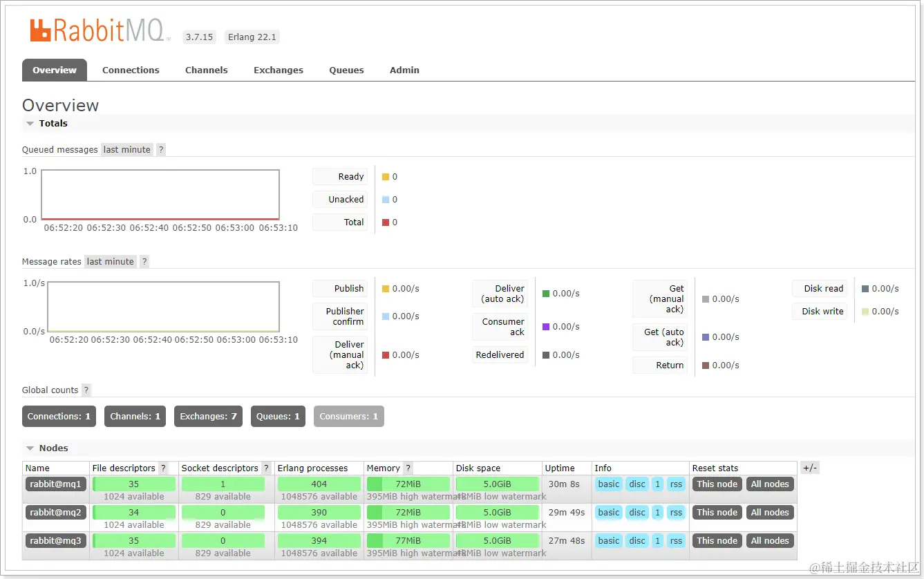
Task: Click the red Total legend swatch
Action: pos(386,222)
